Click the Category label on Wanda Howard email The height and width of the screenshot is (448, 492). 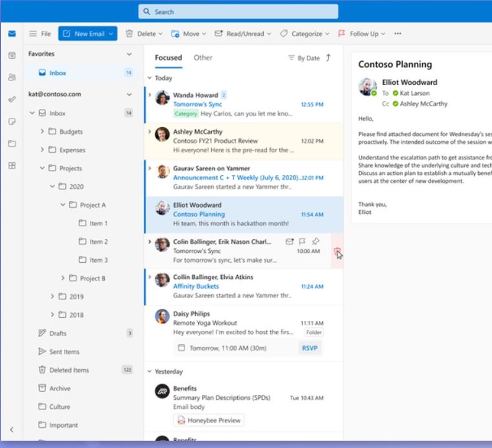point(186,114)
